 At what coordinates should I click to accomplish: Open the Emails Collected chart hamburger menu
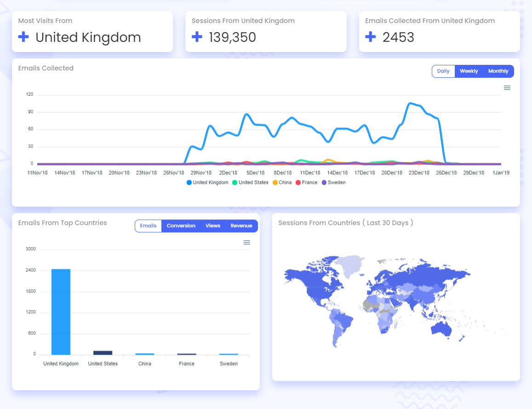click(507, 87)
